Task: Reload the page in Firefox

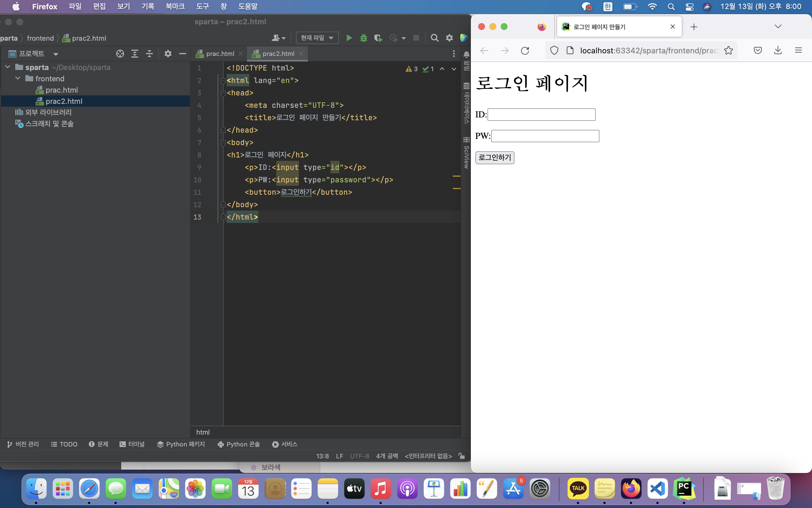Action: (525, 51)
